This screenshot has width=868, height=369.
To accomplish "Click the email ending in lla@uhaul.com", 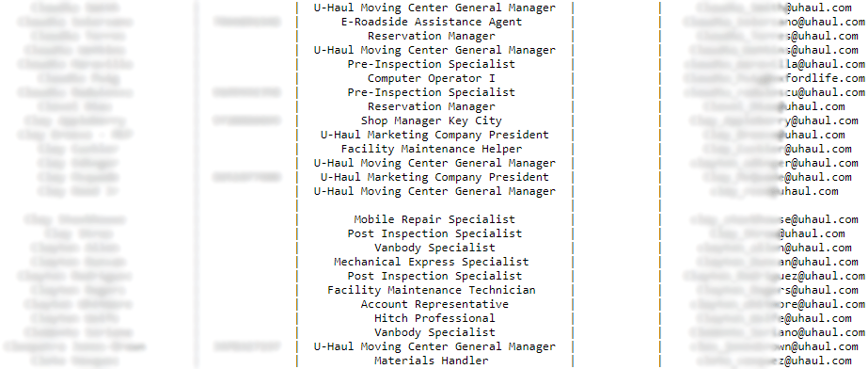I will (x=775, y=64).
